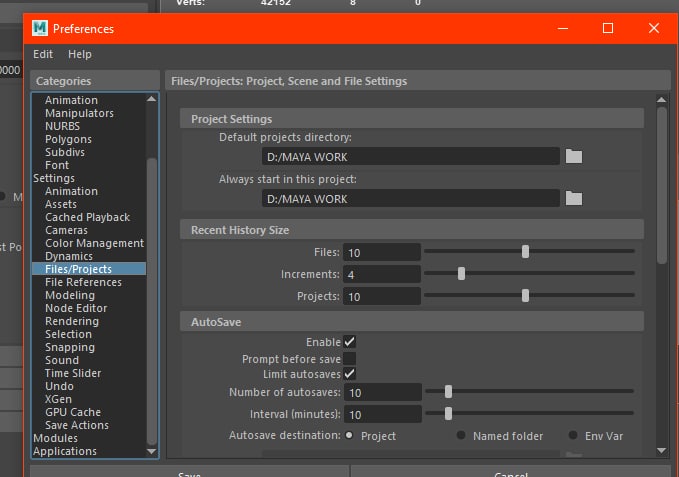Select Selection category

pyautogui.click(x=68, y=334)
